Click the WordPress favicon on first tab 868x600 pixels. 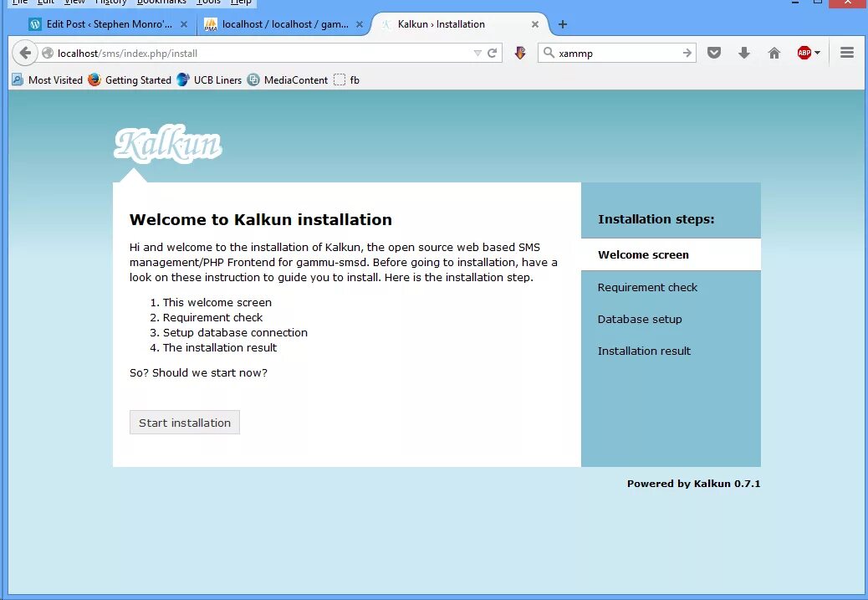coord(35,24)
